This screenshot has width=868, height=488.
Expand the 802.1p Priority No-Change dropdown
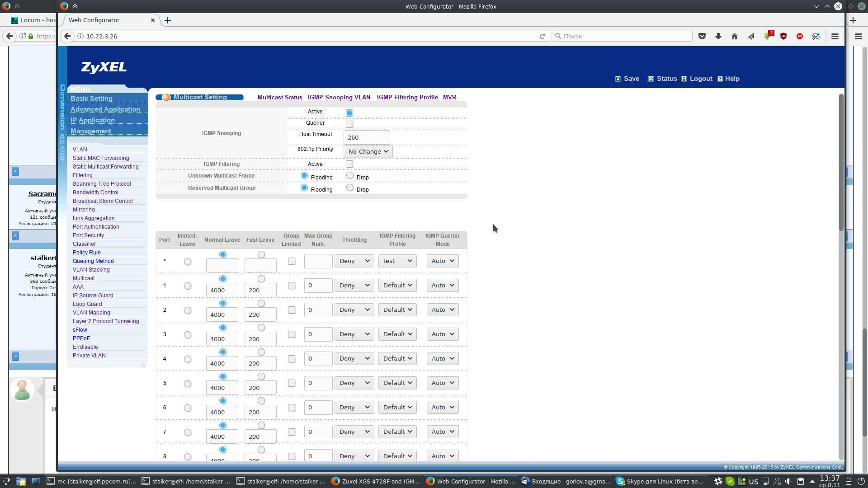pyautogui.click(x=368, y=152)
